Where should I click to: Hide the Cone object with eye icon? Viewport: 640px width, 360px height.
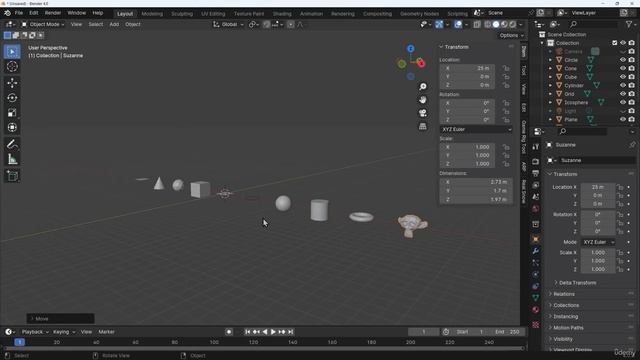(623, 68)
